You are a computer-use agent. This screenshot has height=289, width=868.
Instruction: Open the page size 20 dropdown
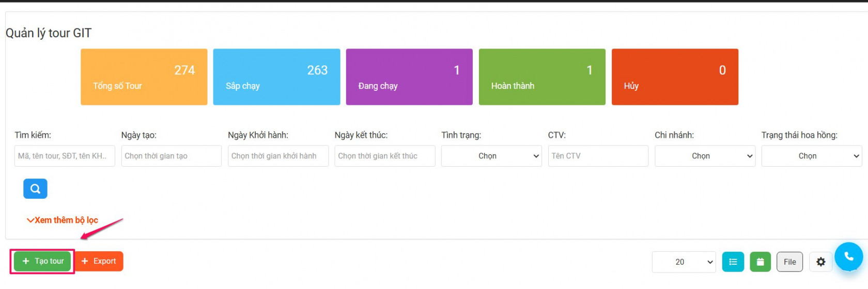tap(684, 262)
